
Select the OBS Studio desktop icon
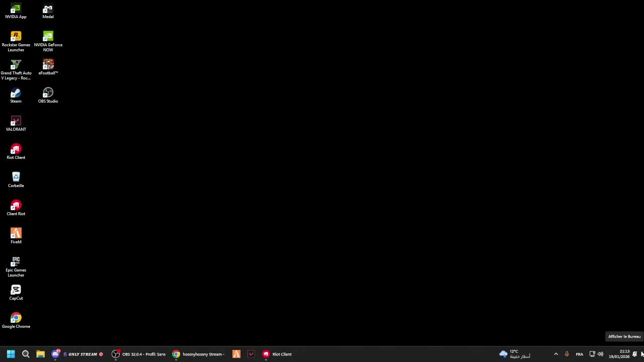48,96
